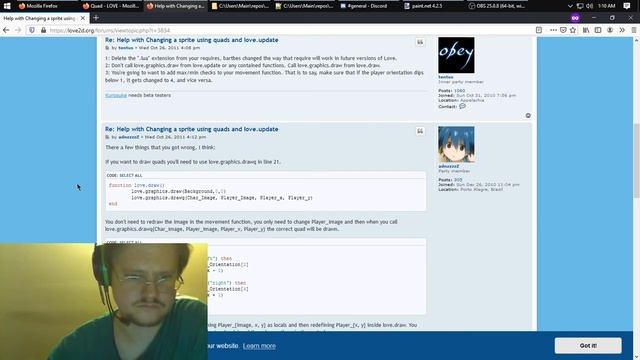Screen dimensions: 640x360
Task: Open first C:\Users\Main\repos folder window in taskbar
Action: click(x=240, y=6)
